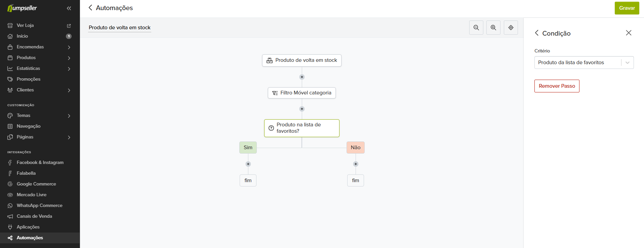Expand the Produtos submenu

pyautogui.click(x=69, y=58)
